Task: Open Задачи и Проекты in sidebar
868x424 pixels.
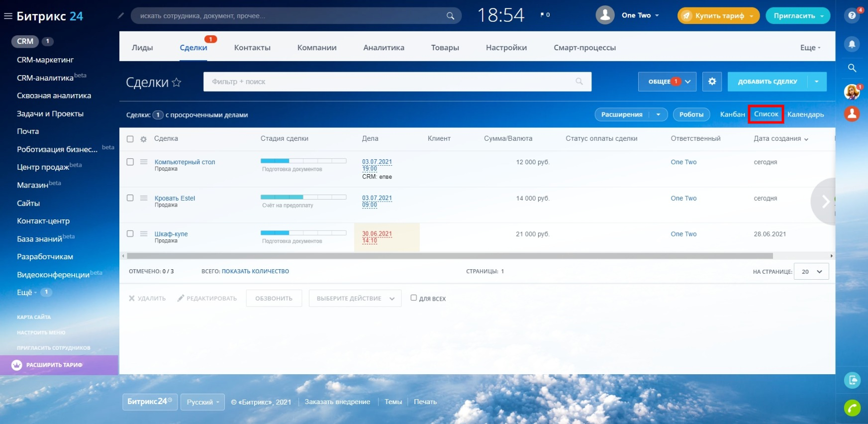Action: [50, 113]
